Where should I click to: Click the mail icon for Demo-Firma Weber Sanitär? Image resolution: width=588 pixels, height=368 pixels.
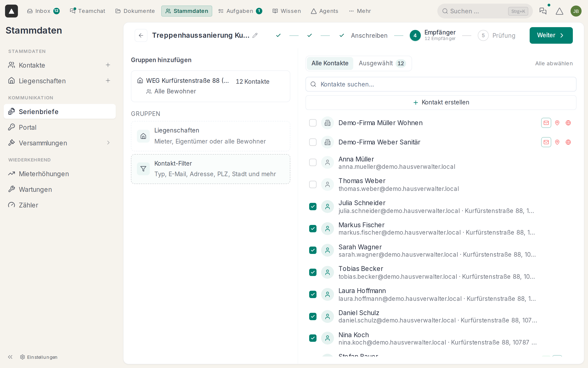point(546,142)
